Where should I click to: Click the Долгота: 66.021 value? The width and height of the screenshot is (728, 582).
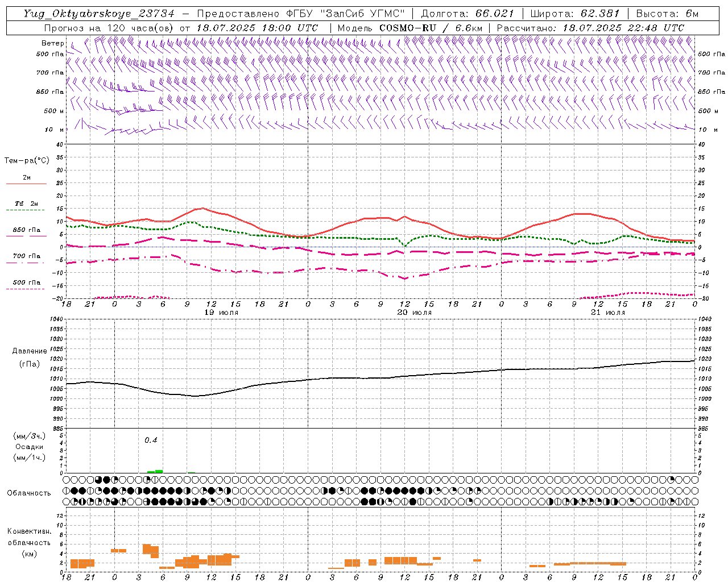tap(468, 14)
